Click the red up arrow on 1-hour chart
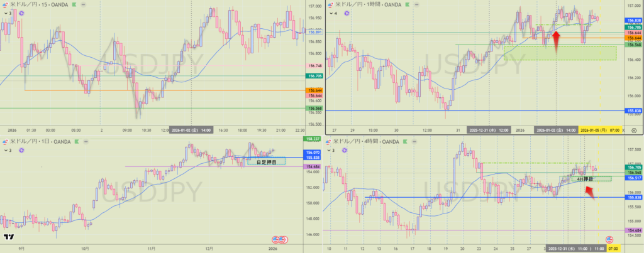 coord(556,41)
